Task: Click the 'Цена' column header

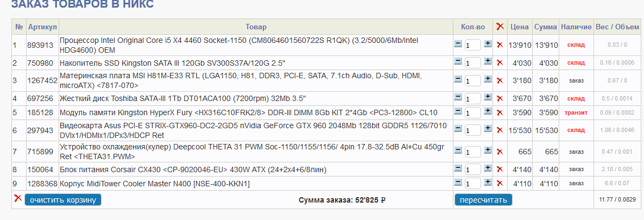Action: click(519, 27)
